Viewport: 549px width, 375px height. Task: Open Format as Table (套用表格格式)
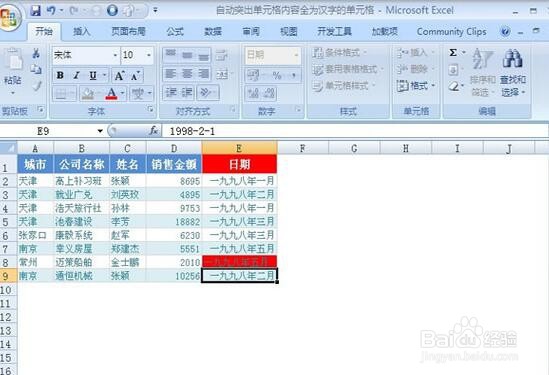348,69
